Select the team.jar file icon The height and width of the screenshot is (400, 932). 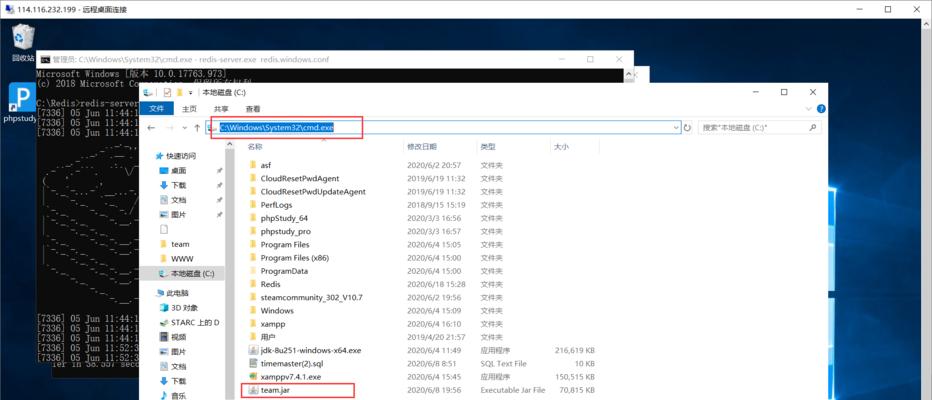click(252, 390)
